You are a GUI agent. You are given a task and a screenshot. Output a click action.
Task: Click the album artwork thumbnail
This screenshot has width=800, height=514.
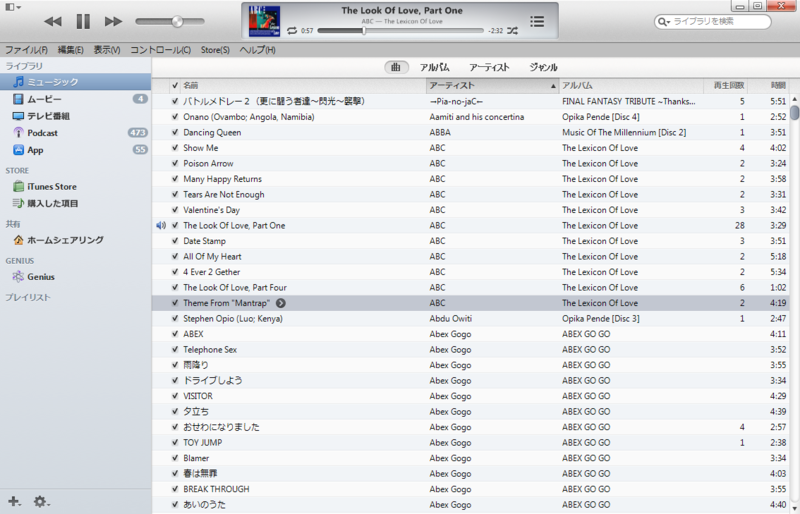pos(264,21)
